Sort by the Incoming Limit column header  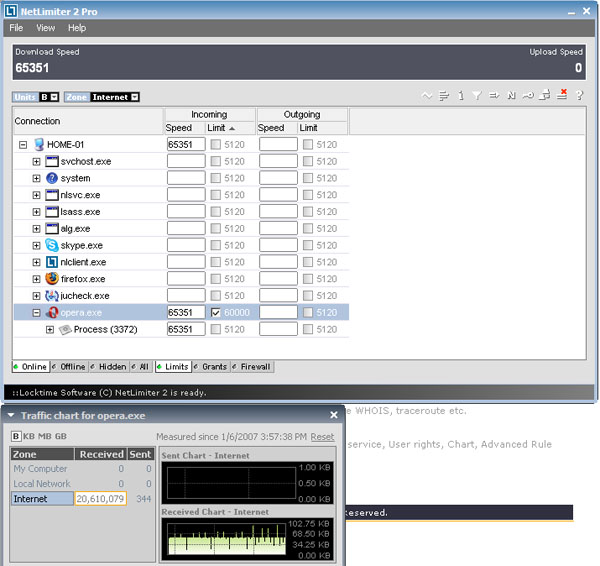230,128
